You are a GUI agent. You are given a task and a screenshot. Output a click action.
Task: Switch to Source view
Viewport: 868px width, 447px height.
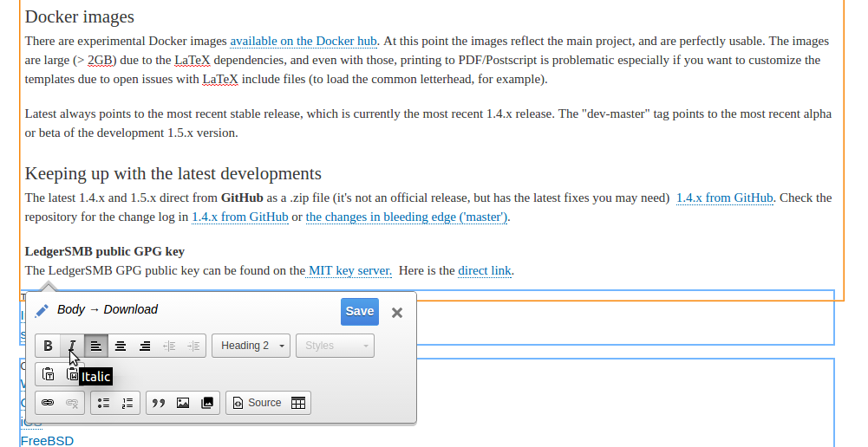point(257,403)
